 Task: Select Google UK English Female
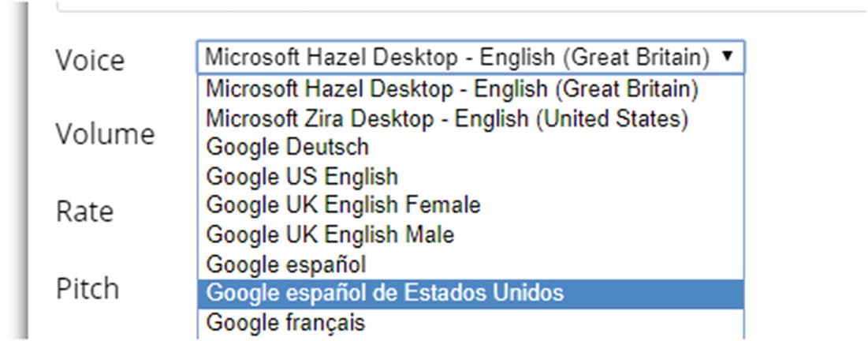[x=343, y=205]
